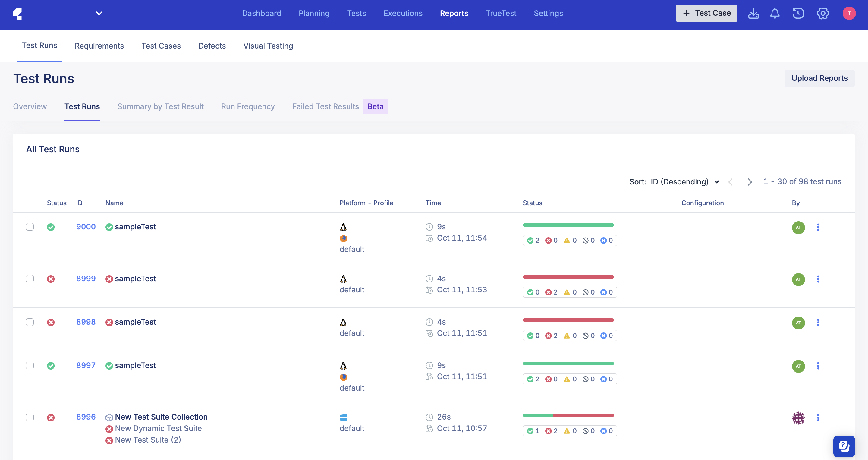Open the help chat widget icon
The image size is (868, 460).
click(844, 446)
